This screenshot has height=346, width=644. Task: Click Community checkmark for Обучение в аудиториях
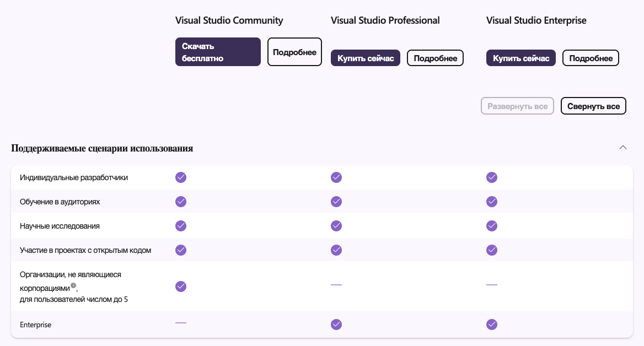coord(181,202)
